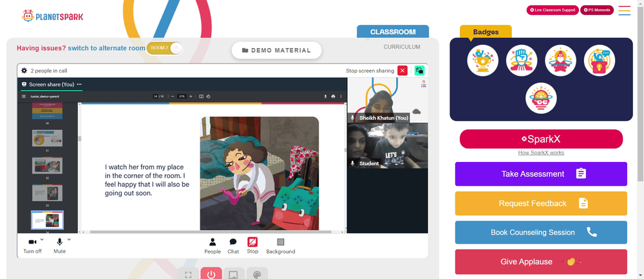This screenshot has width=644, height=279.
Task: Open the Screen share three-dots menu
Action: [79, 84]
